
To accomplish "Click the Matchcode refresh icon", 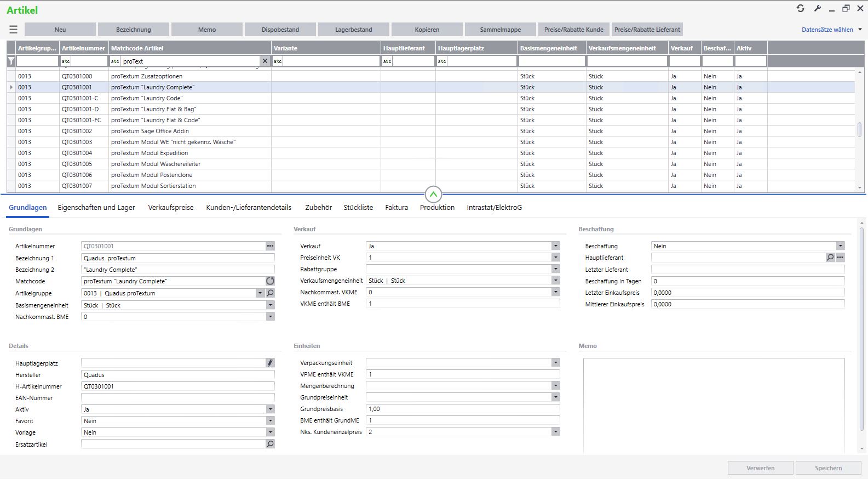I will point(270,281).
